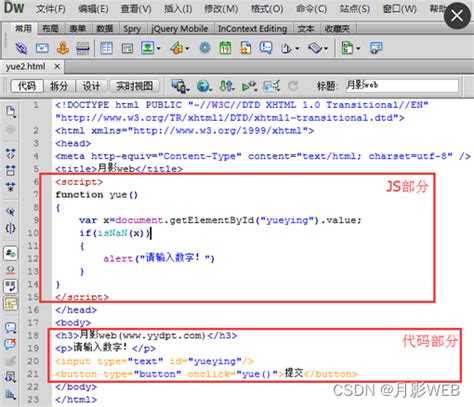
Task: Expand the Images dropdown arrow
Action: pos(159,49)
